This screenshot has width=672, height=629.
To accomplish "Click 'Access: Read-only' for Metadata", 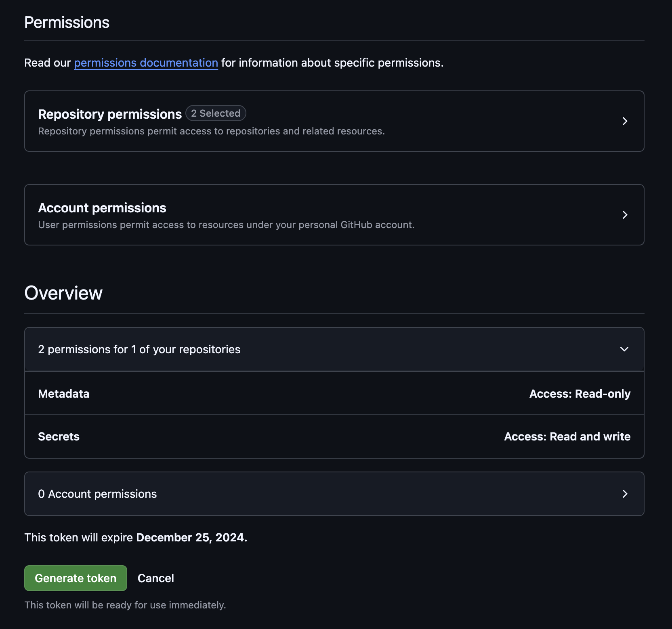I will (x=580, y=394).
